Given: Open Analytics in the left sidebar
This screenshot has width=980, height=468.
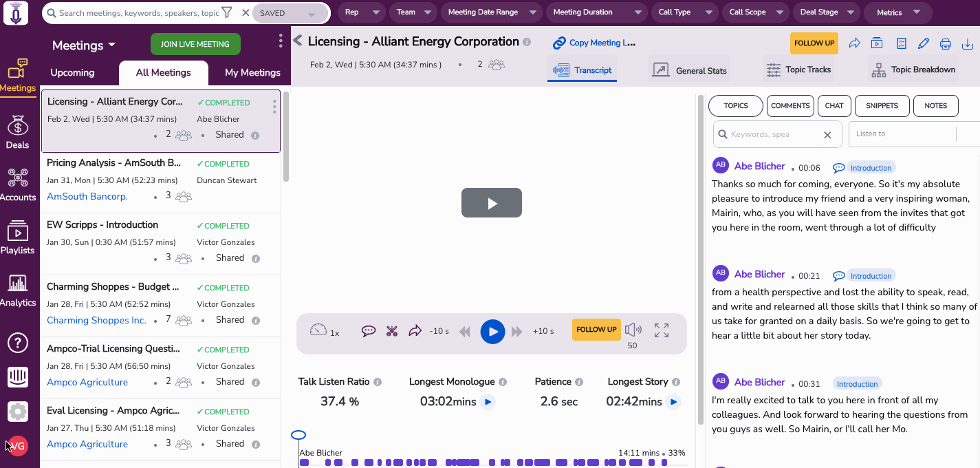Looking at the screenshot, I should tap(18, 290).
